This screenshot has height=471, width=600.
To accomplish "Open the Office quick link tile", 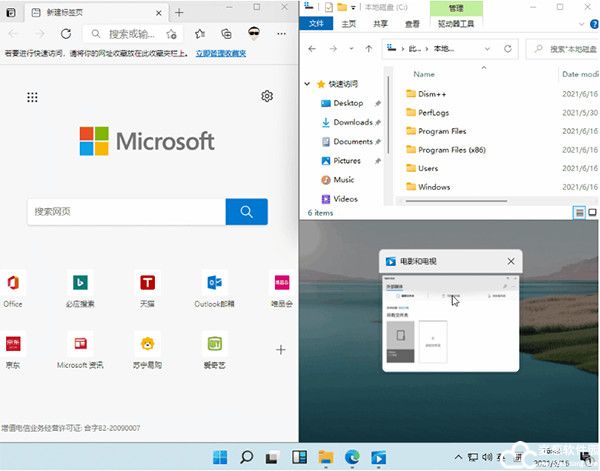I will coord(13,289).
